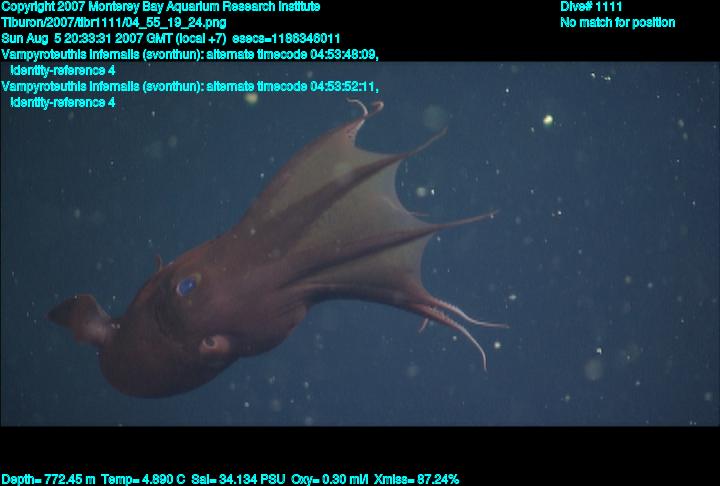The height and width of the screenshot is (486, 720).
Task: Select annotation with timecode 04:53:52:11
Action: point(190,87)
